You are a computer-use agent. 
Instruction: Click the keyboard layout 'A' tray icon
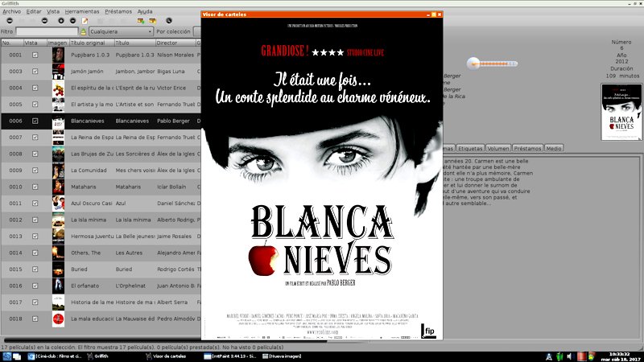pos(549,356)
